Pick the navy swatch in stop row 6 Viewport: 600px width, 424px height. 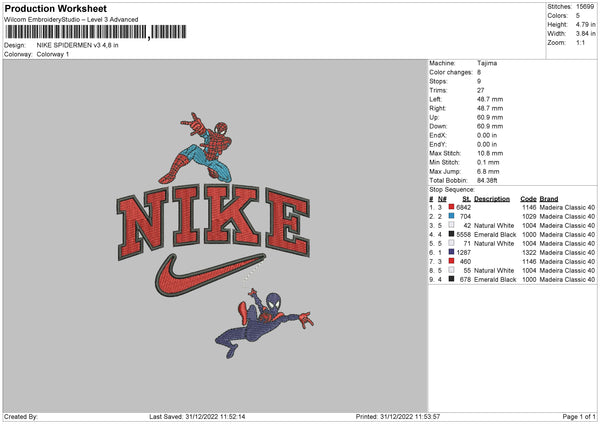tap(451, 252)
